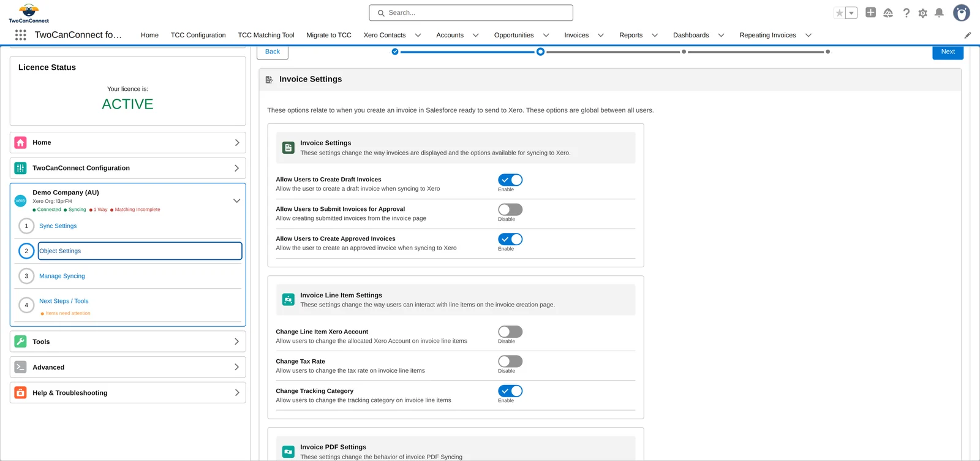This screenshot has height=461, width=980.
Task: Click the Advanced terminal icon
Action: click(20, 367)
